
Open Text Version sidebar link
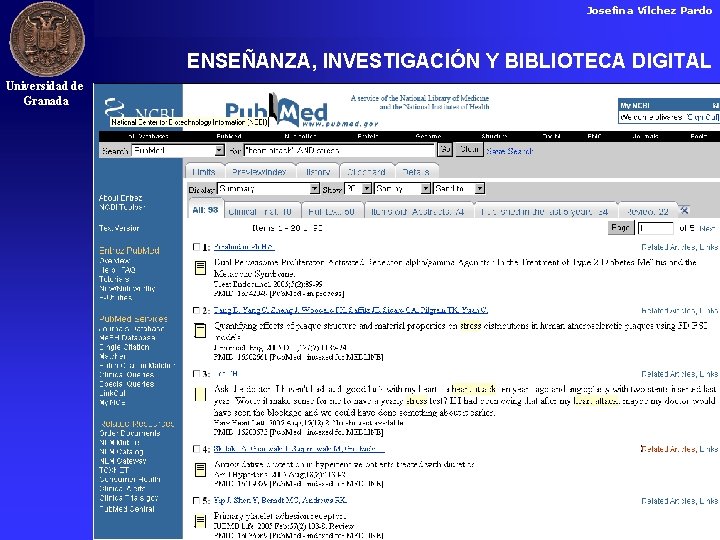click(x=119, y=228)
